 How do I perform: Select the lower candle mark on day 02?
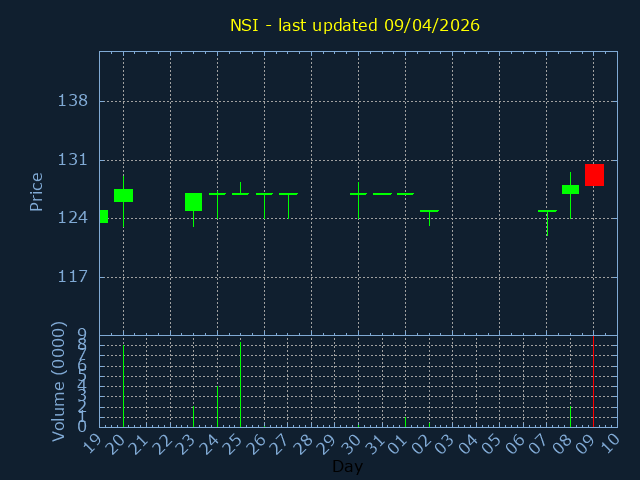tap(429, 211)
